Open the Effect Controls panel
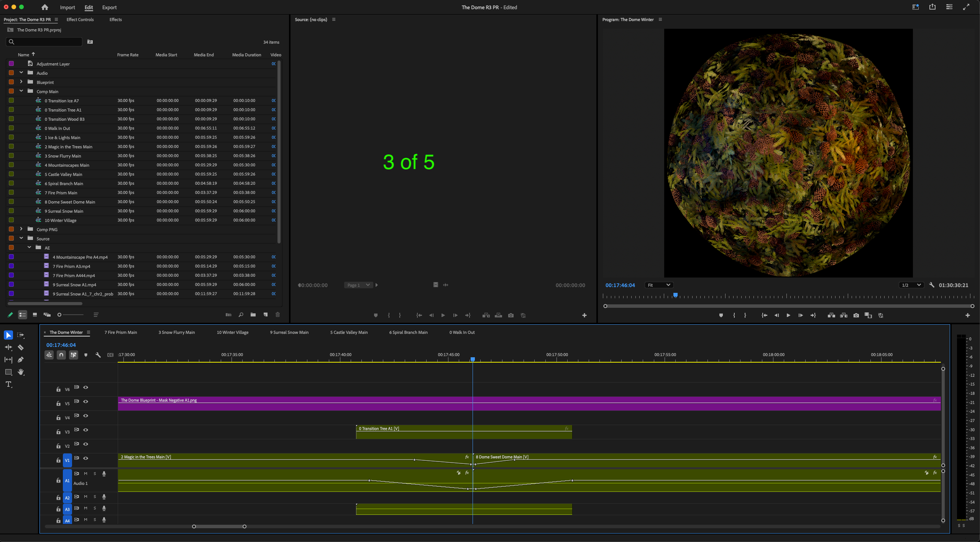The width and height of the screenshot is (980, 542). click(80, 20)
